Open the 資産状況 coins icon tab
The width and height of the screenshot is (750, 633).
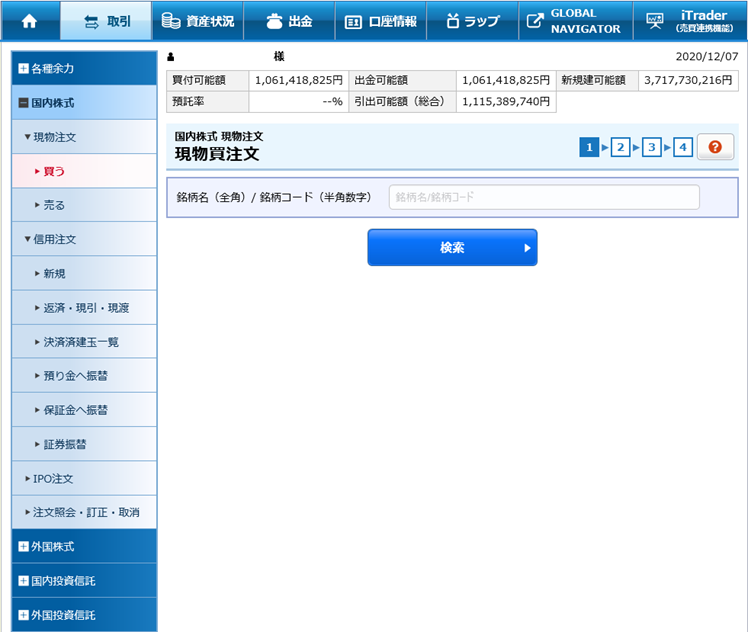[x=197, y=21]
